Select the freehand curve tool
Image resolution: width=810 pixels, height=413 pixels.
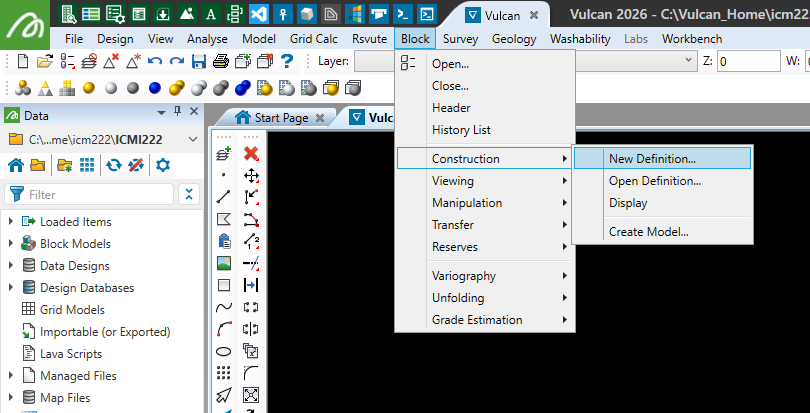(223, 308)
